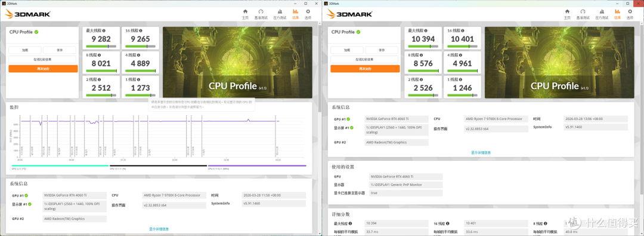This screenshot has width=644, height=236.
Task: Click 3DMark logo in left window header
Action: 27,14
